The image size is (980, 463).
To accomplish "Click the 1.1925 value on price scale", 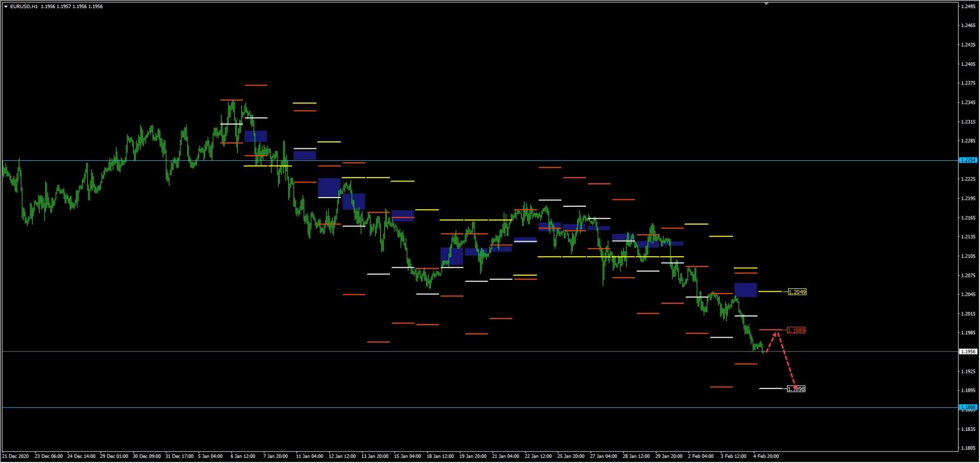I will pyautogui.click(x=969, y=371).
